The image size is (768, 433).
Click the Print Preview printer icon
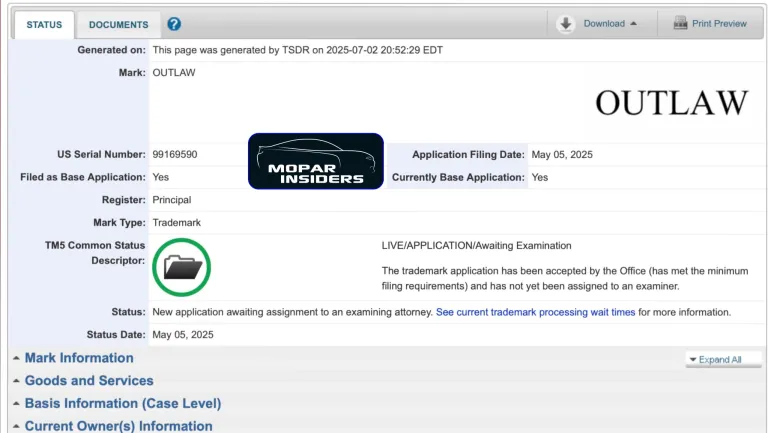pos(680,23)
